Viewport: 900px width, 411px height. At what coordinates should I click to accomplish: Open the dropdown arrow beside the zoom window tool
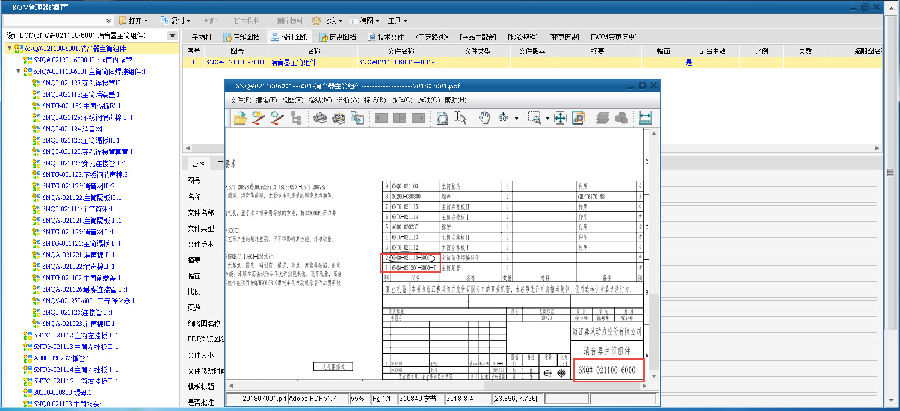pos(548,118)
